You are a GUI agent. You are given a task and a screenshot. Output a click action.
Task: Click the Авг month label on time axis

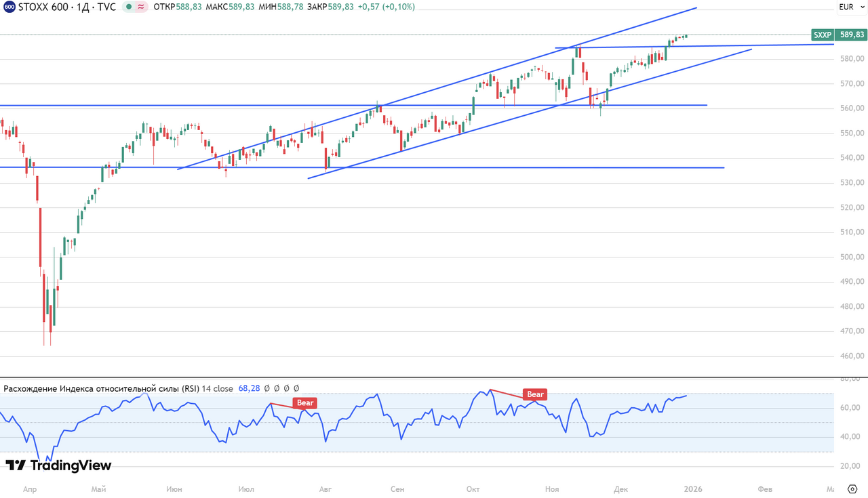click(325, 489)
